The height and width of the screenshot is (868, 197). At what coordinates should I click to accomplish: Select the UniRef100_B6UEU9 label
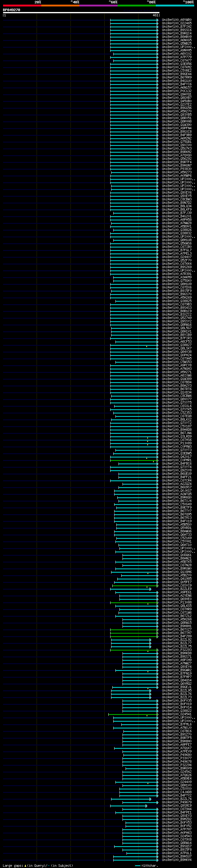tap(176, 474)
